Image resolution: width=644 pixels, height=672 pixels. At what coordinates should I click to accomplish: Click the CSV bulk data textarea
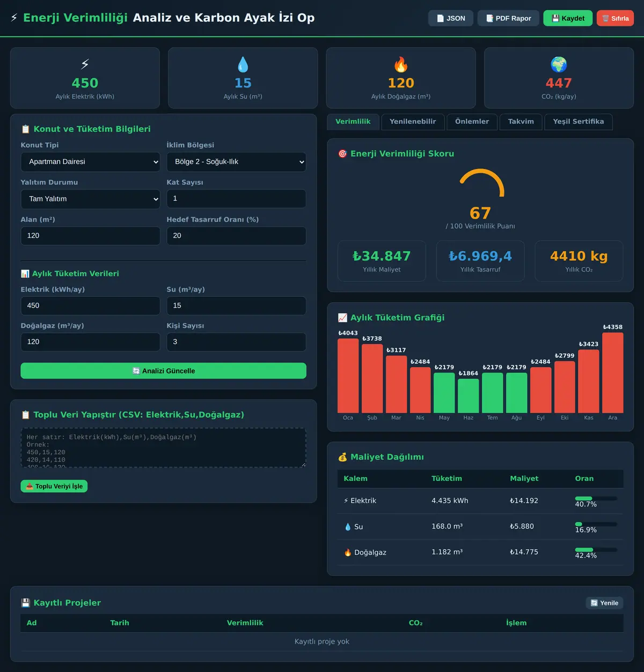pyautogui.click(x=164, y=448)
